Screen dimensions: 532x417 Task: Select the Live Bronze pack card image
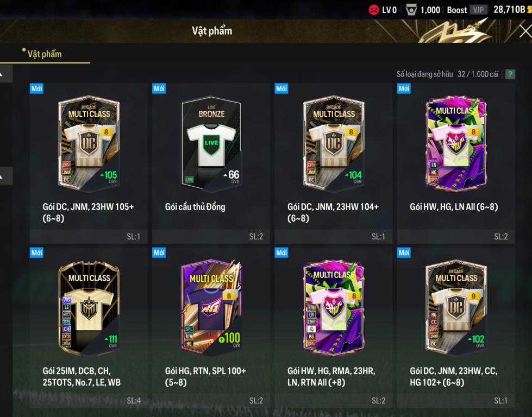(x=211, y=143)
